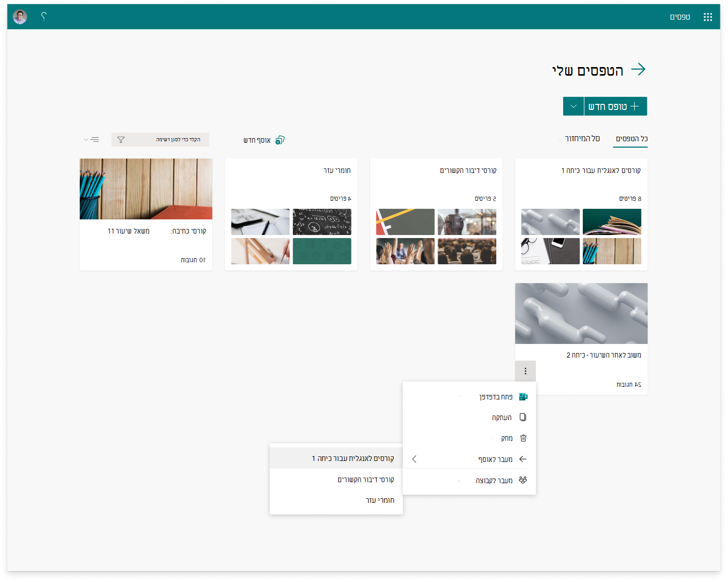Viewport: 728px width, 582px height.
Task: Select the 'English courses for class 1' collection in the submenu
Action: pos(336,458)
